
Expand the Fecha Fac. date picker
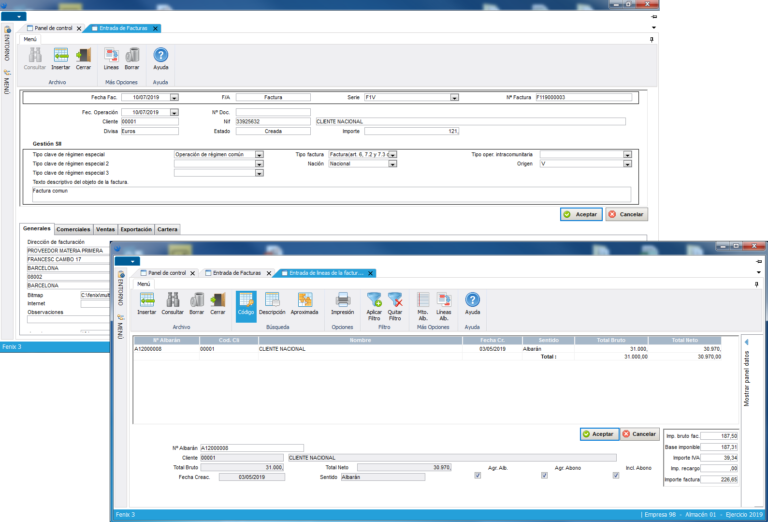pyautogui.click(x=174, y=98)
